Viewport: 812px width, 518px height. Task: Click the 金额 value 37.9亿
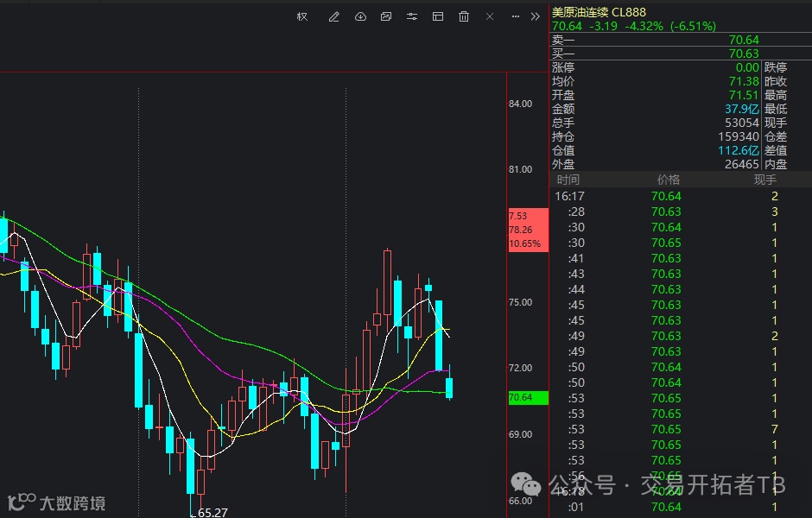click(741, 109)
